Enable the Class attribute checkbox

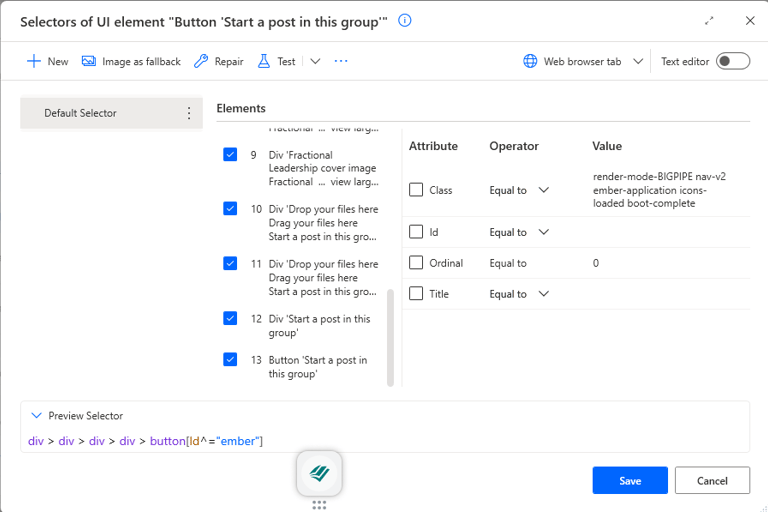(x=416, y=190)
